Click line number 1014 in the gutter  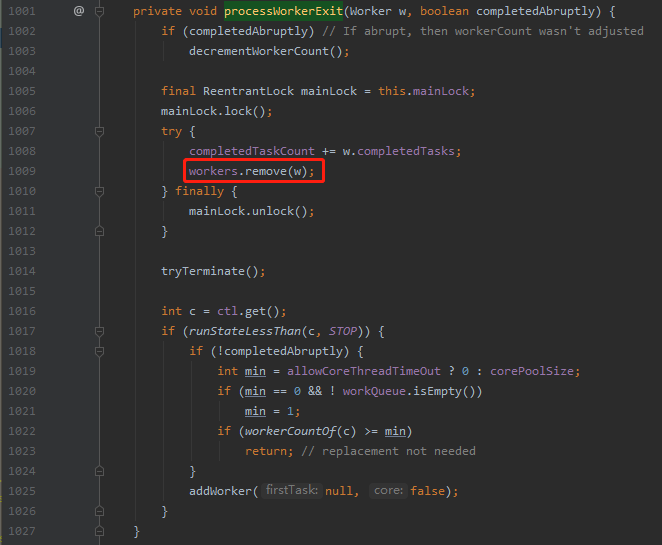tap(22, 271)
